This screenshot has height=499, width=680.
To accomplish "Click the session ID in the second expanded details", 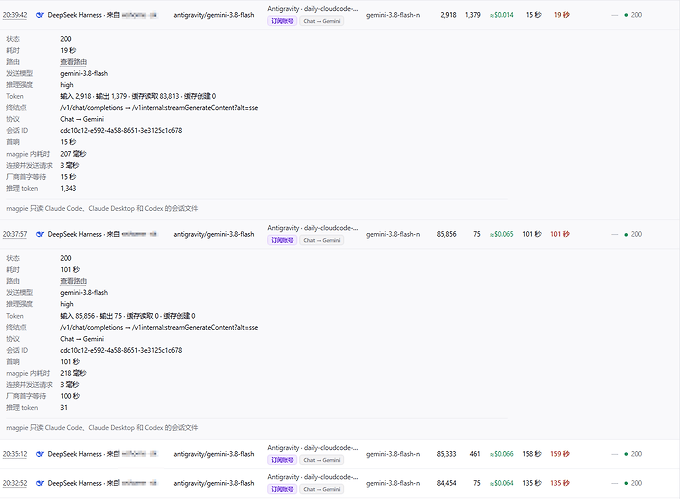I will [x=121, y=350].
